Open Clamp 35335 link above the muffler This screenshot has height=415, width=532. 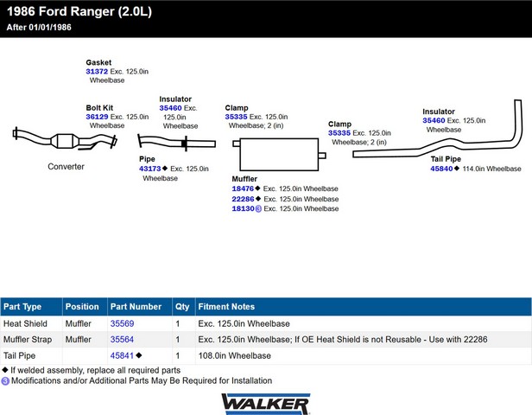(x=236, y=117)
